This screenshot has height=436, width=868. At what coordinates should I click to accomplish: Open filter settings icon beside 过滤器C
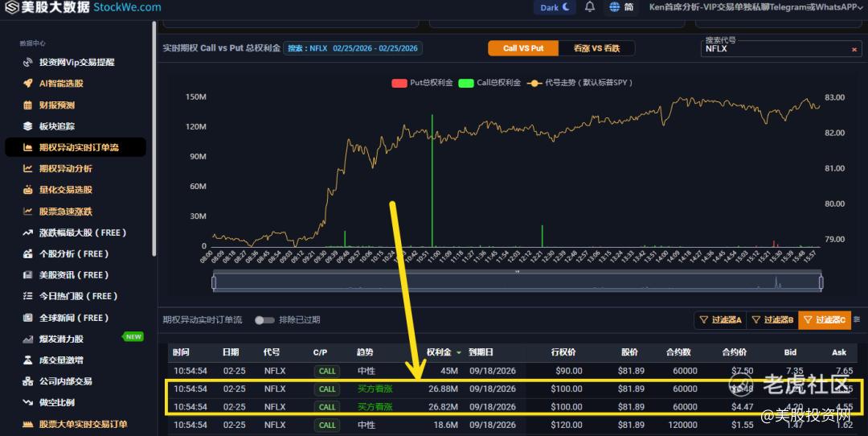(x=857, y=319)
